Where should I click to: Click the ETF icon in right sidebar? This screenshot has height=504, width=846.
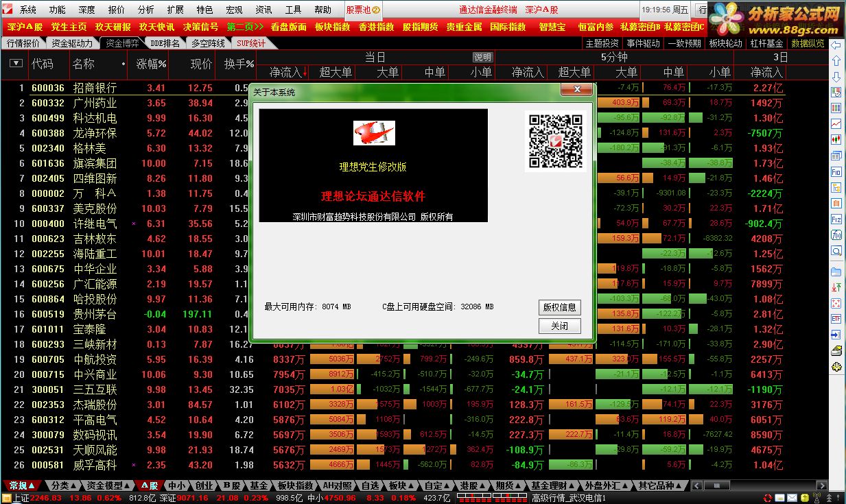(836, 319)
